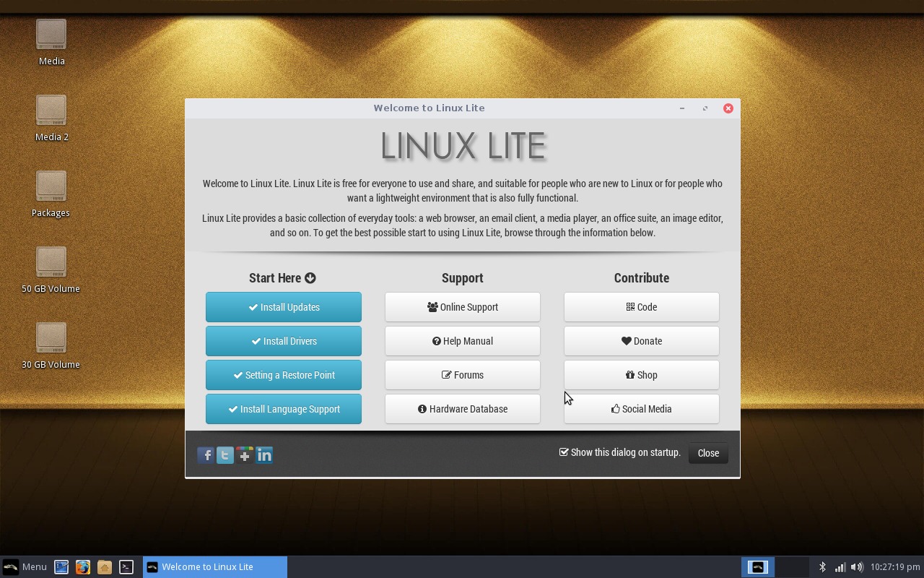Screen dimensions: 924x578
Task: Open the LinkedIn social icon
Action: click(x=264, y=455)
